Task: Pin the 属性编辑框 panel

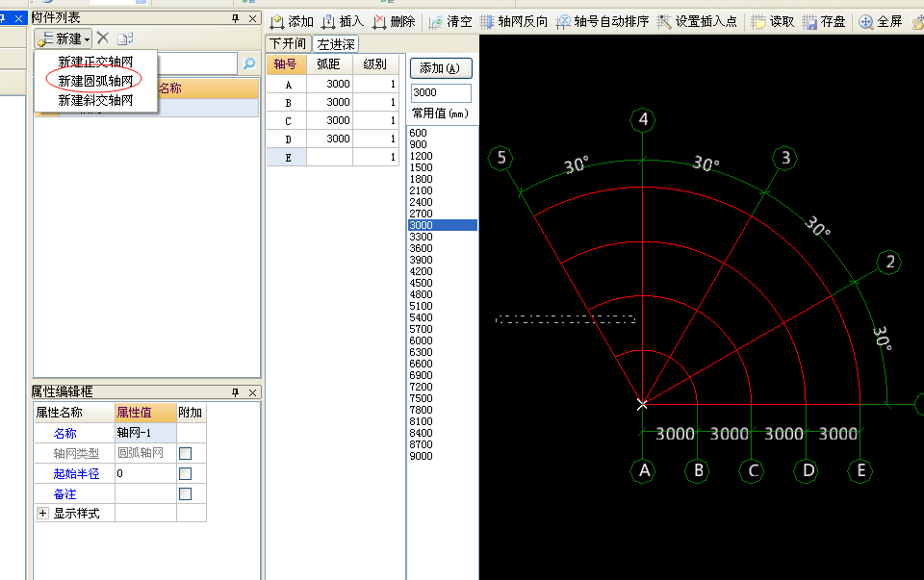Action: [x=235, y=392]
